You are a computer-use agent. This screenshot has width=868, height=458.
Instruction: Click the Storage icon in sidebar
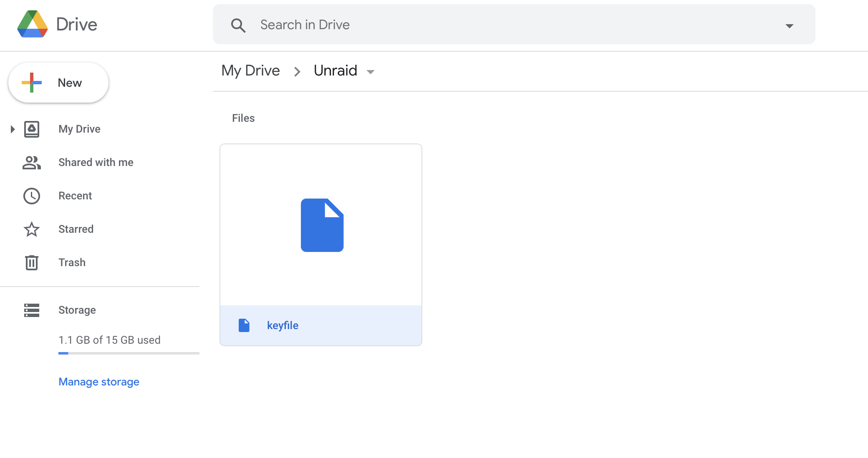pos(32,310)
